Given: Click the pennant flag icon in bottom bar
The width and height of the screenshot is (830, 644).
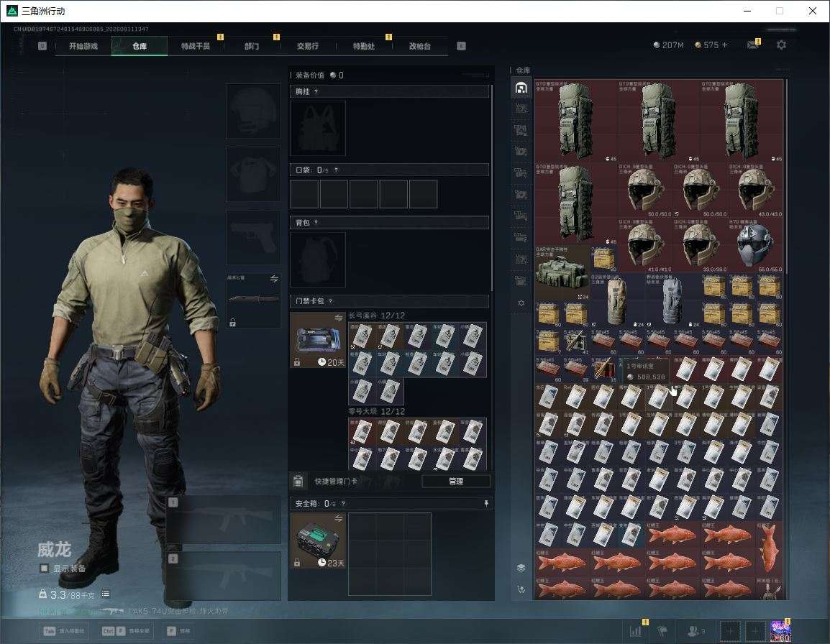Looking at the screenshot, I should [x=662, y=631].
